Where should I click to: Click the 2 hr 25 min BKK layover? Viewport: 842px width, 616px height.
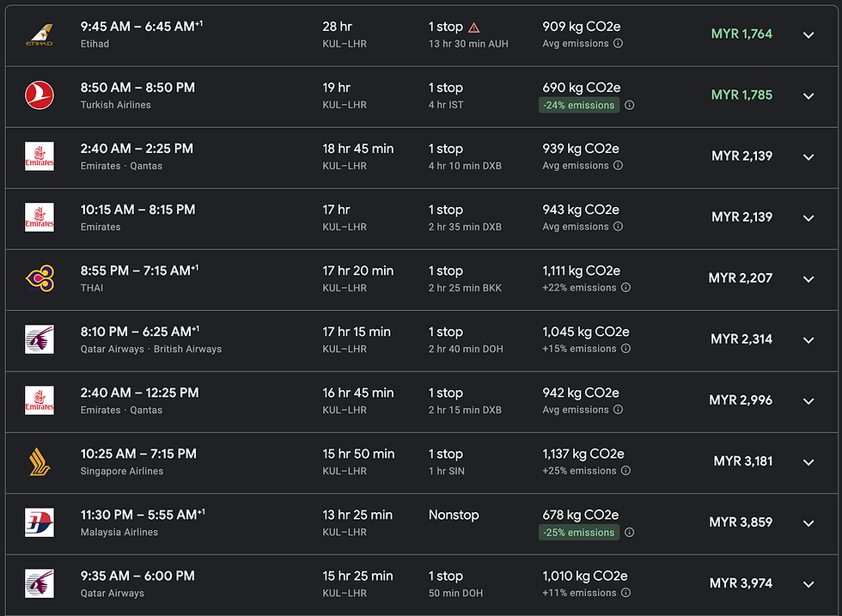click(465, 288)
